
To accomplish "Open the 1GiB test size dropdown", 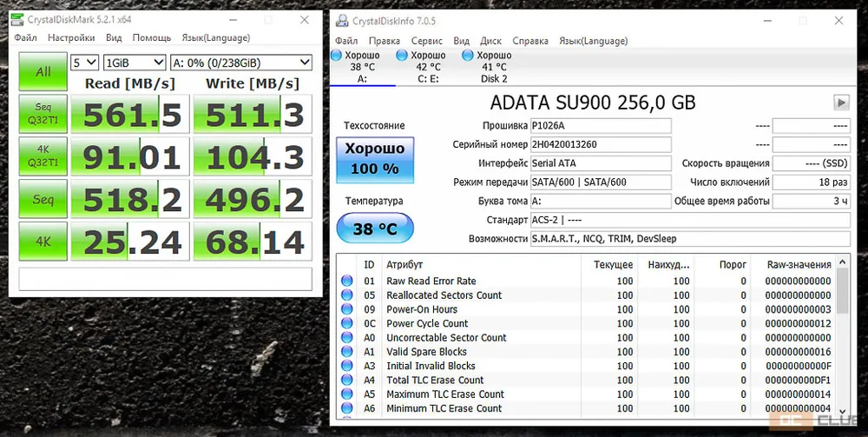I will click(134, 63).
